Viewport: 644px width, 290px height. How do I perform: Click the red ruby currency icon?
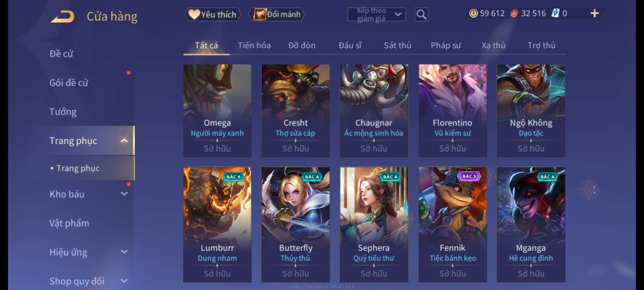coord(514,13)
